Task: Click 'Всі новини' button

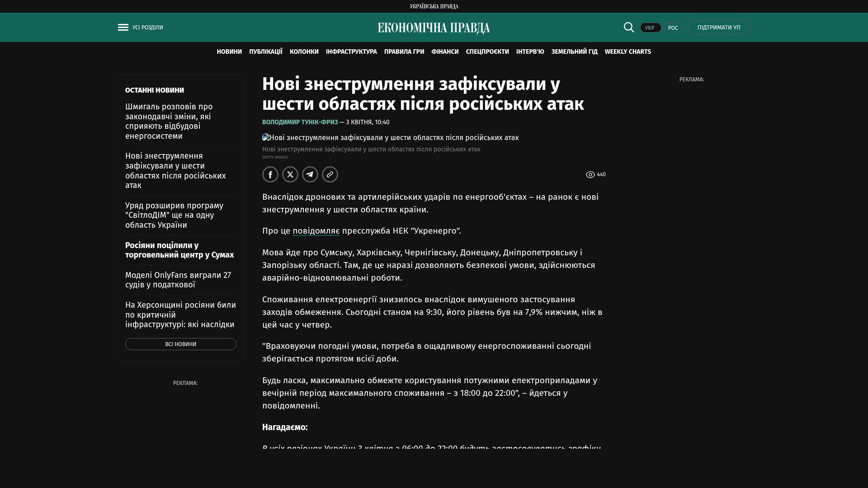Action: (x=180, y=344)
